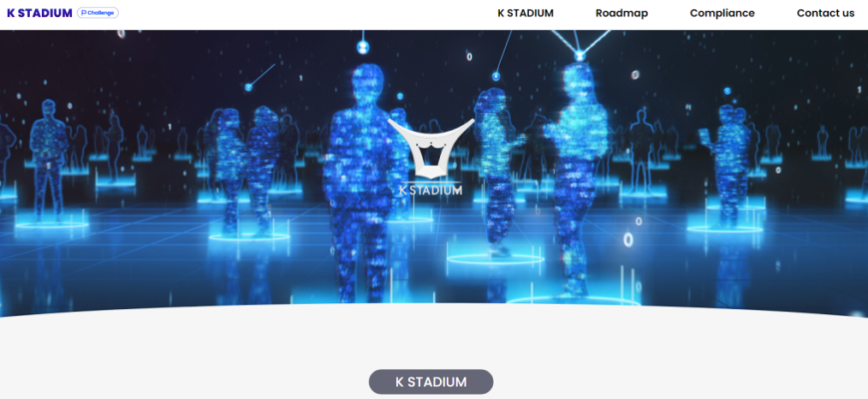Open the Compliance page from the navigation
The image size is (868, 399).
(722, 13)
